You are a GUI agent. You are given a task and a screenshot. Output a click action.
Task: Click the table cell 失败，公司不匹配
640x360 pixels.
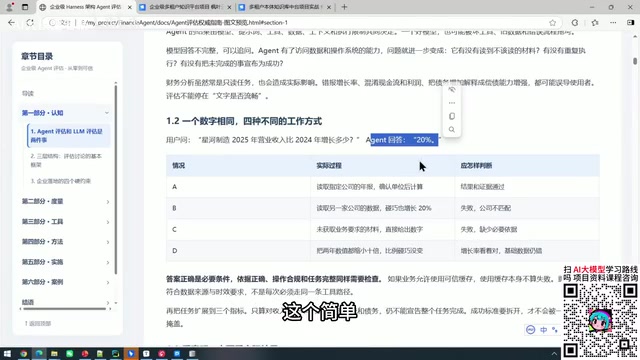pos(486,208)
